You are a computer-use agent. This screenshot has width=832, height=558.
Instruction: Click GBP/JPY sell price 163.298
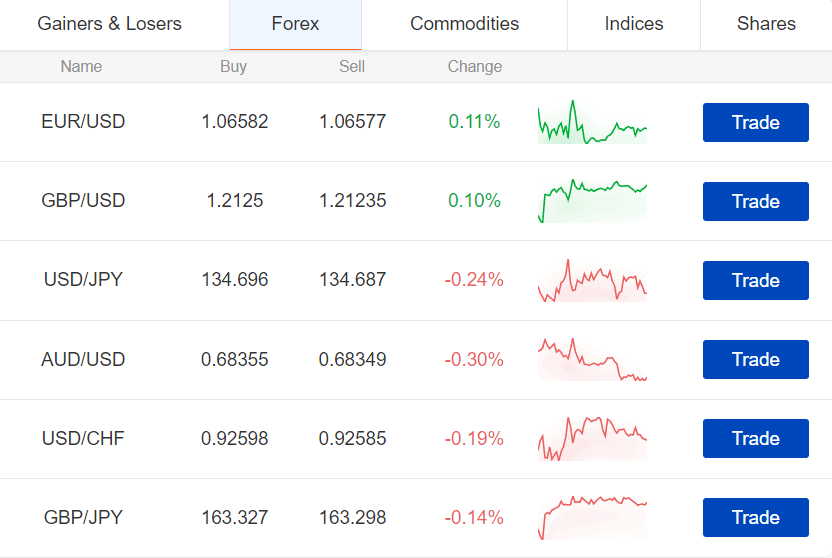point(352,518)
